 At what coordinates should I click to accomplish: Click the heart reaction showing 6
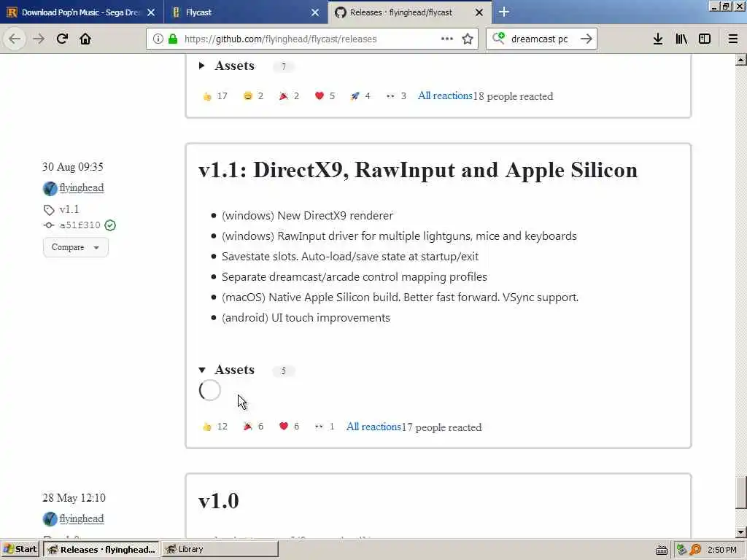289,427
